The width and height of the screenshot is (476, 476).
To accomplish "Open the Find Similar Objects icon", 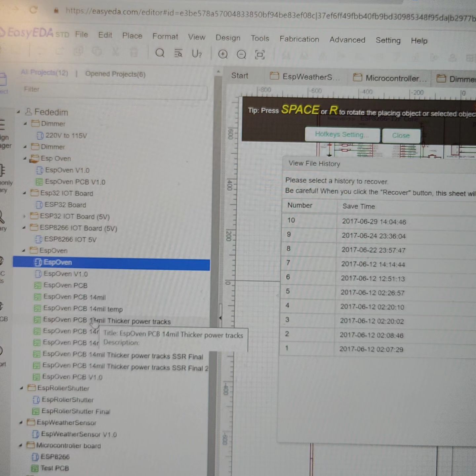I will click(178, 54).
